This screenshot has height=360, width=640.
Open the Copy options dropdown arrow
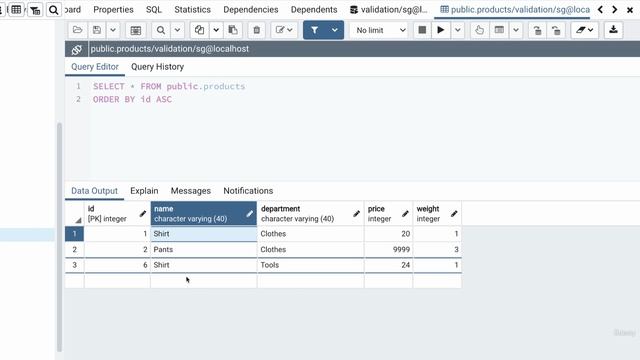point(216,30)
